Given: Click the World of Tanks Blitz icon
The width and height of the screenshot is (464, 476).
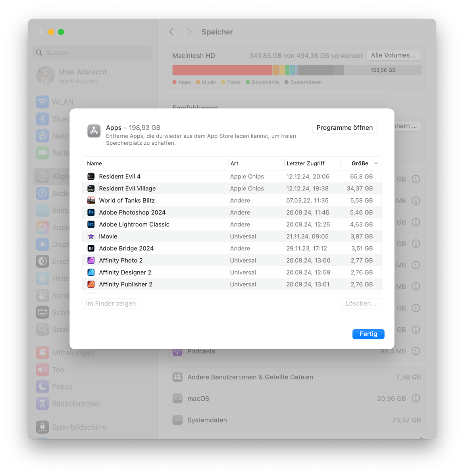Looking at the screenshot, I should point(91,200).
